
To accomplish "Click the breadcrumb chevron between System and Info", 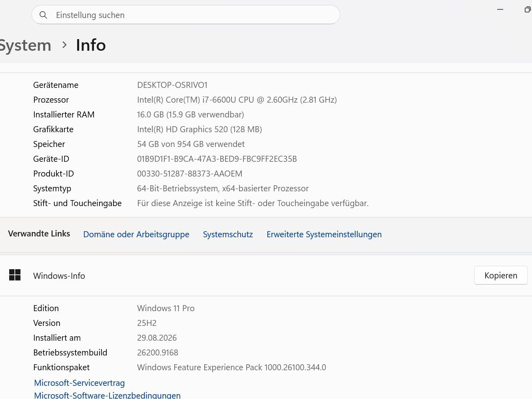I will click(64, 45).
